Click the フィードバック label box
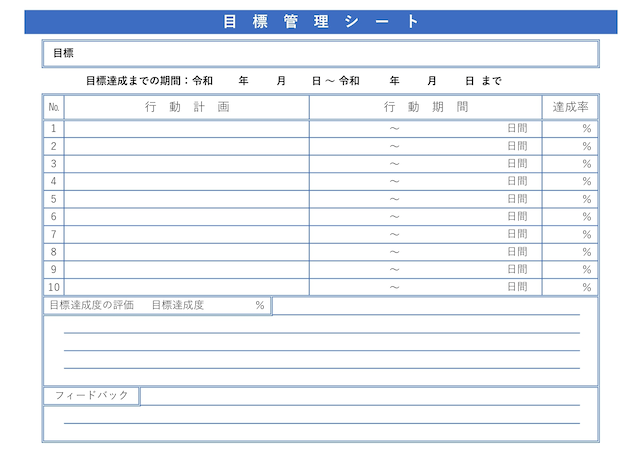Image resolution: width=640 pixels, height=452 pixels. coord(91,396)
